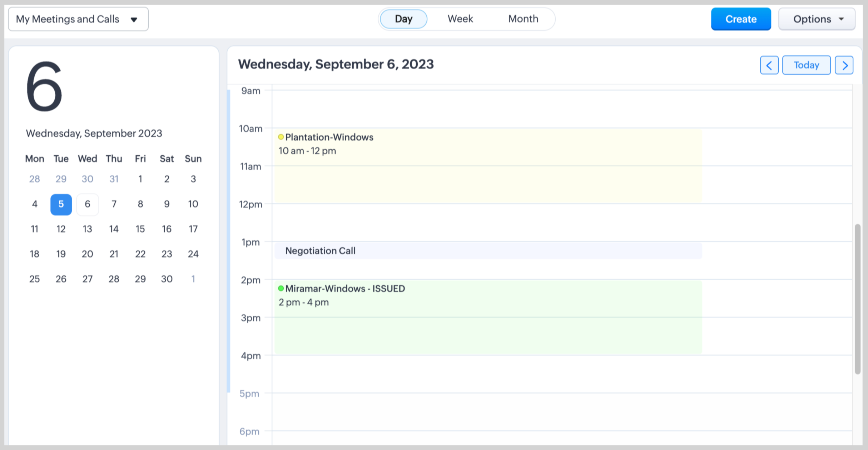Switch to Week view
The image size is (868, 450).
click(460, 19)
